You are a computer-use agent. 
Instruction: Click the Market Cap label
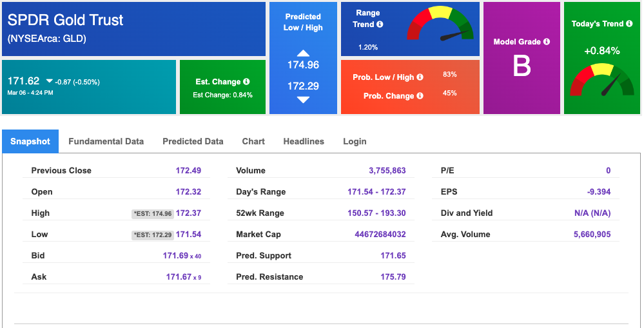(259, 235)
